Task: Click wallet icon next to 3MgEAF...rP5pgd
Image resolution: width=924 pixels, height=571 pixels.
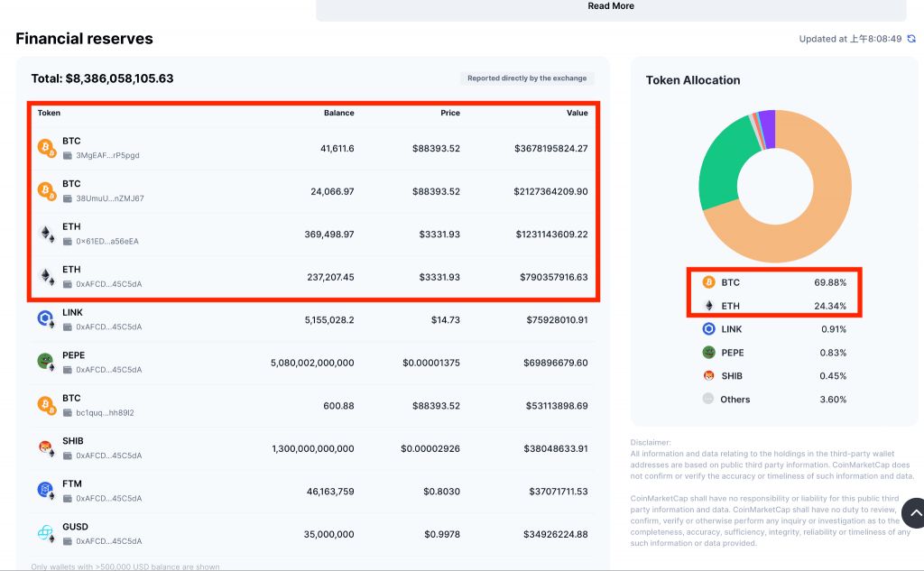Action: pos(67,155)
